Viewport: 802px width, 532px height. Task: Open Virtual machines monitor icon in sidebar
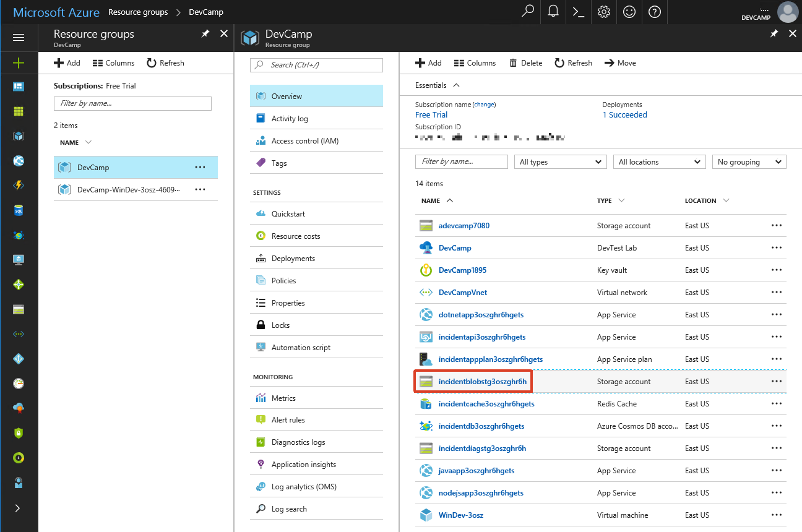point(19,260)
